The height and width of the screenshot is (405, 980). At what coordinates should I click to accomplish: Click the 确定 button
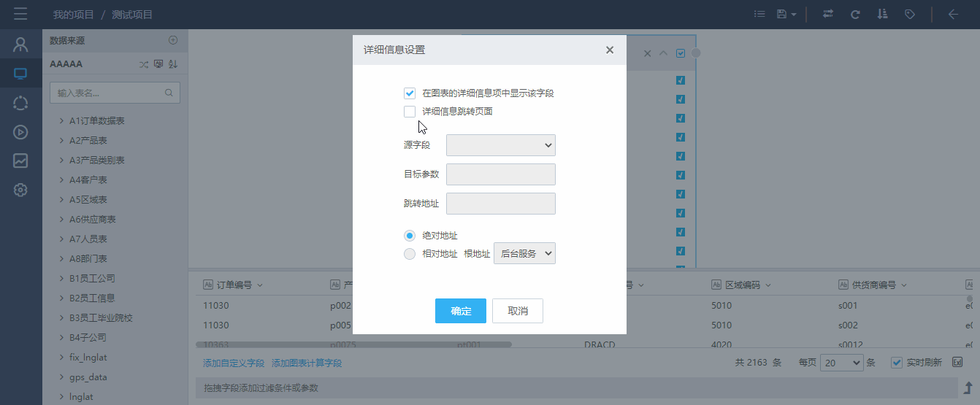coord(461,311)
